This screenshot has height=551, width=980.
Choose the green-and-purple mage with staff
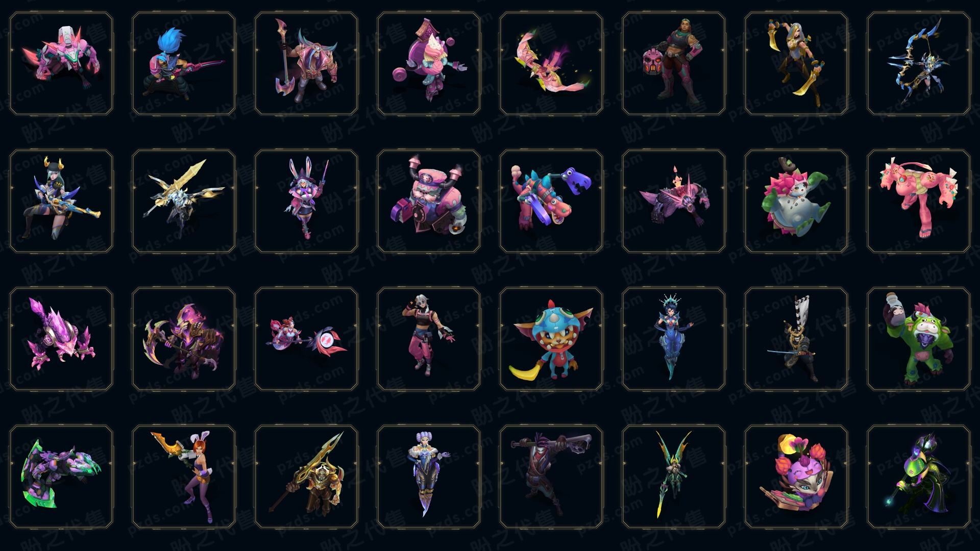tap(919, 477)
